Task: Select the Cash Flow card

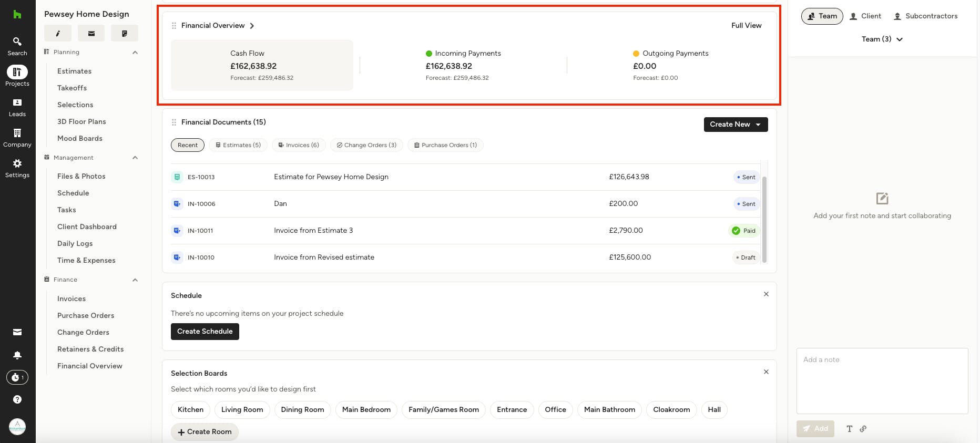Action: point(262,65)
